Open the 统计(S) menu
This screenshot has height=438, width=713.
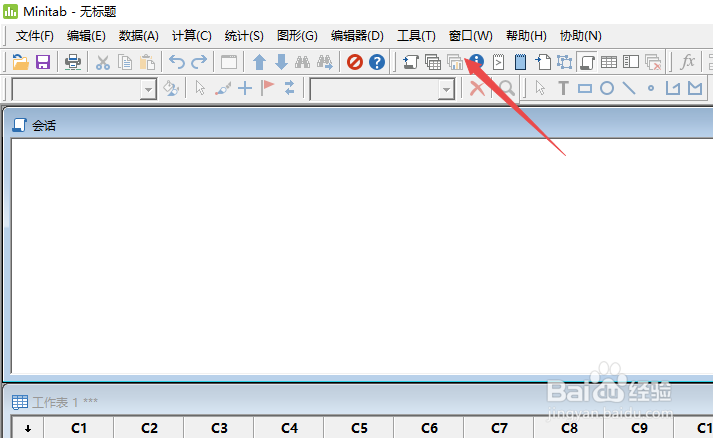[x=244, y=35]
